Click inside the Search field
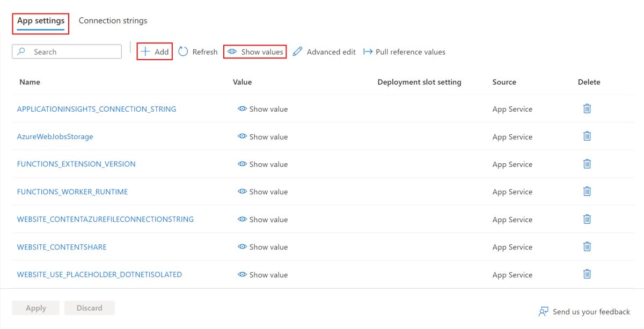 (70, 52)
